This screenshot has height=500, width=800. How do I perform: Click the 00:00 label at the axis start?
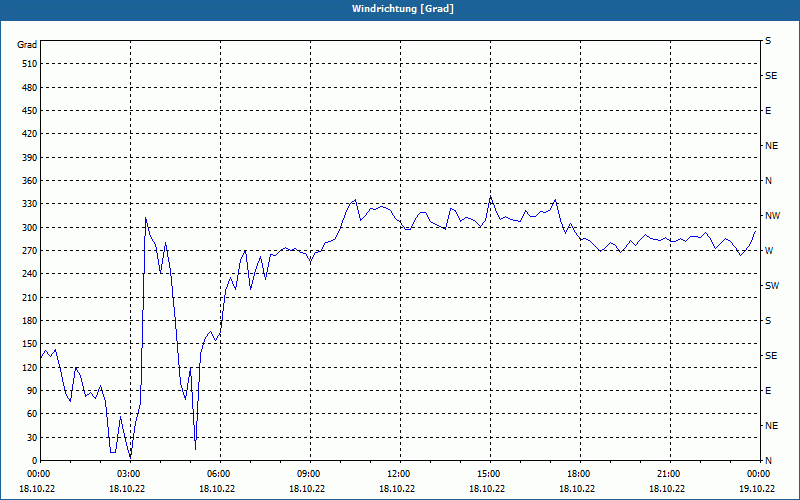37,474
